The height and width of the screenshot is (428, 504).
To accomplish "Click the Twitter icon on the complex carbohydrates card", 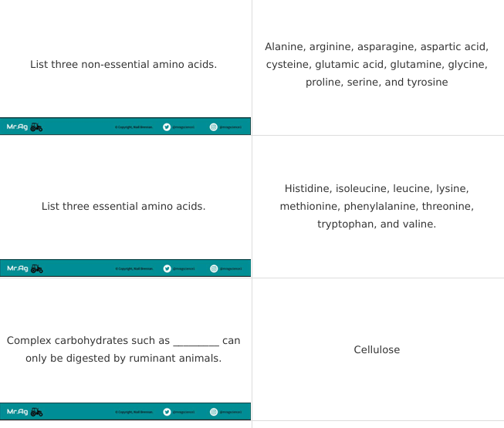I will [x=167, y=412].
